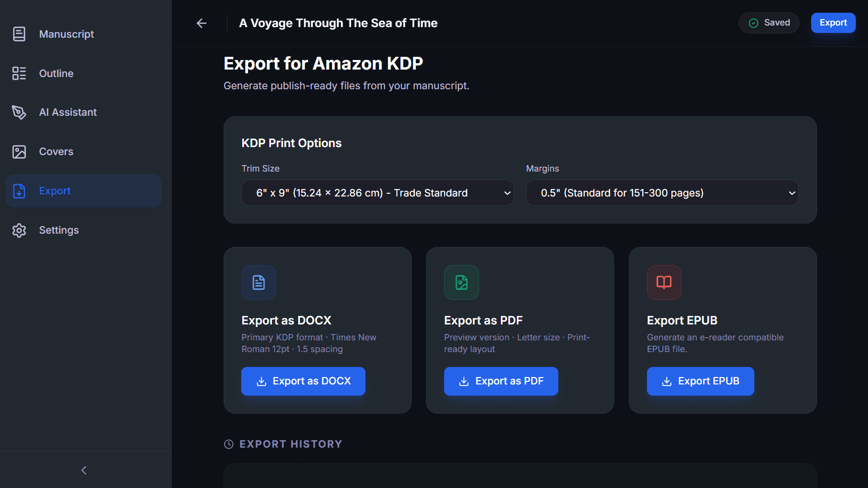Image resolution: width=868 pixels, height=488 pixels.
Task: Click the top-right Export button
Action: tap(833, 23)
